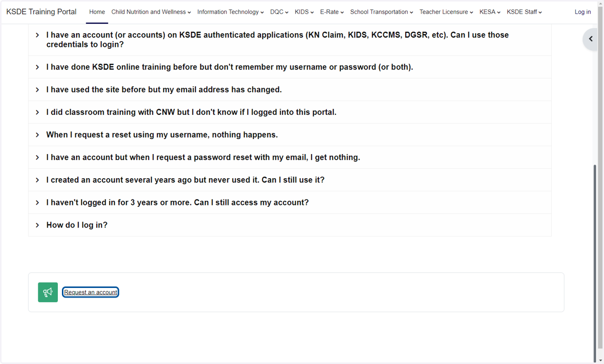Expand 'my email address has changed' question
The width and height of the screenshot is (604, 364).
(x=289, y=90)
